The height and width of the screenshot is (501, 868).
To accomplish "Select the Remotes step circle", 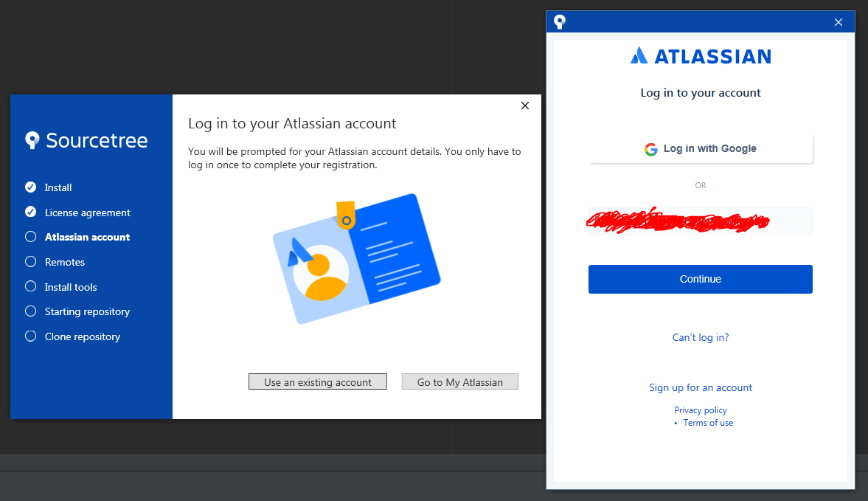I will tap(30, 261).
